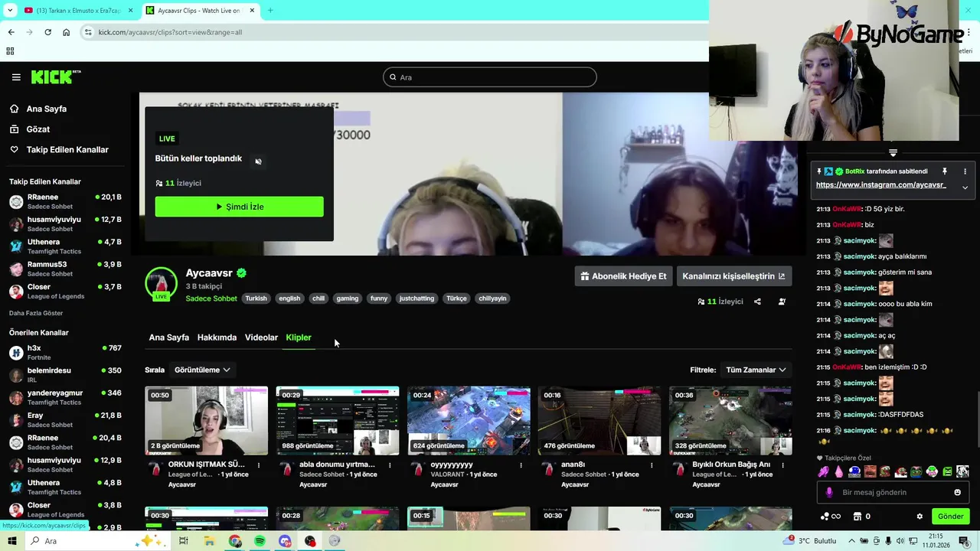Open options menu for ORKUN IŞITMAK clip
This screenshot has width=980, height=551.
[259, 465]
